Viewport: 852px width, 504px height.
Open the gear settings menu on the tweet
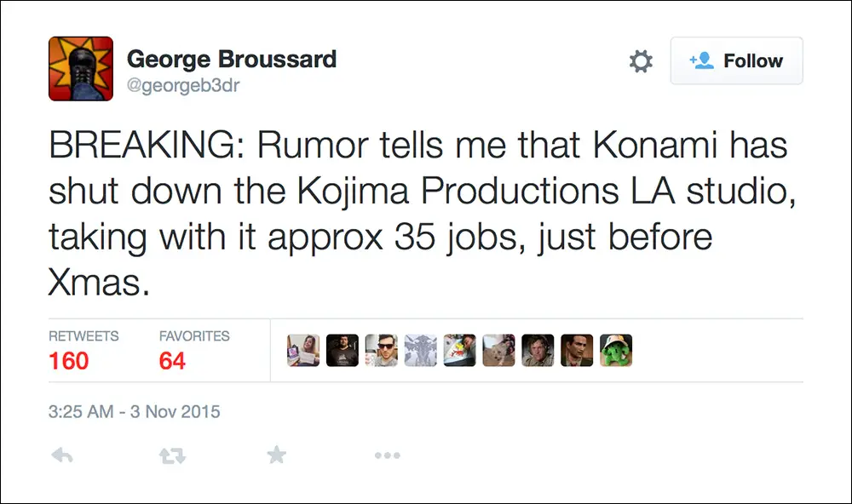coord(641,61)
